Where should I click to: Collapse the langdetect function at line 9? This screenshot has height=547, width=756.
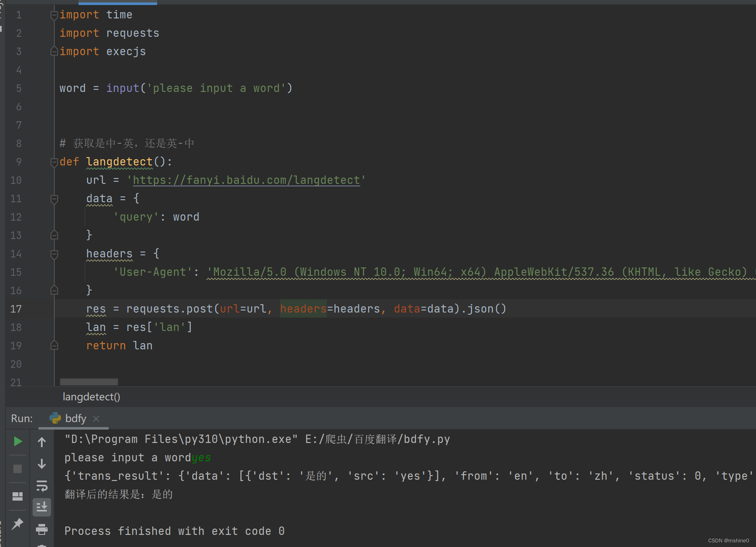(54, 162)
